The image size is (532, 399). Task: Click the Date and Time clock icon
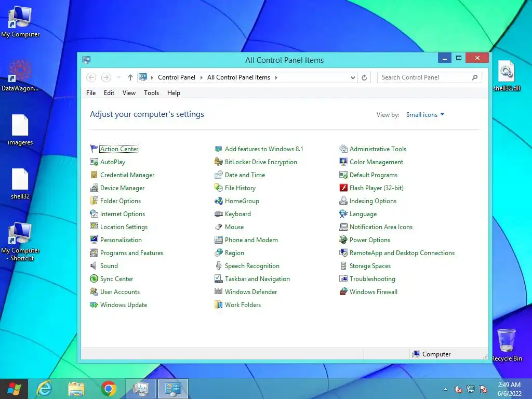click(219, 175)
